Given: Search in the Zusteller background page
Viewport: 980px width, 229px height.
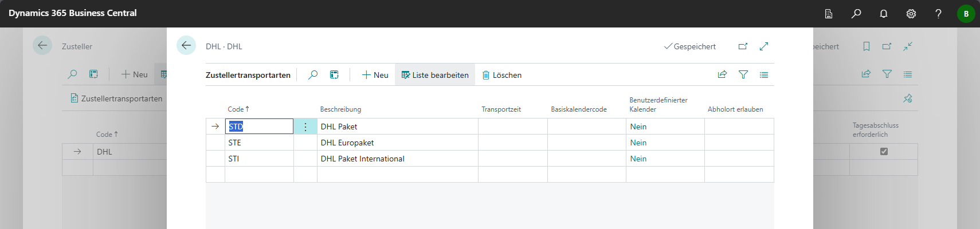Looking at the screenshot, I should (x=72, y=74).
